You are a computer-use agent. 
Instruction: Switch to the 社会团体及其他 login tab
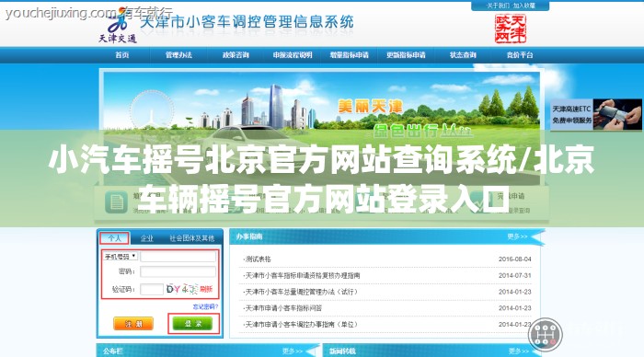click(191, 238)
